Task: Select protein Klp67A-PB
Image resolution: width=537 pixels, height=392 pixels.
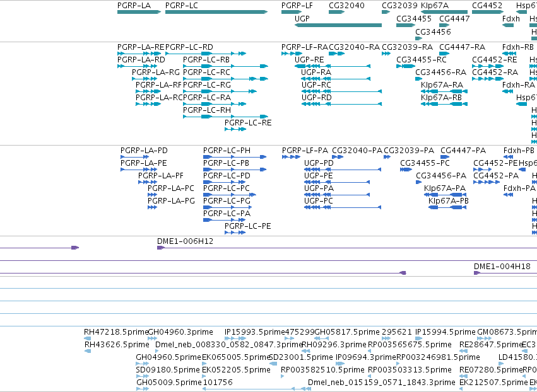Action: pyautogui.click(x=449, y=201)
